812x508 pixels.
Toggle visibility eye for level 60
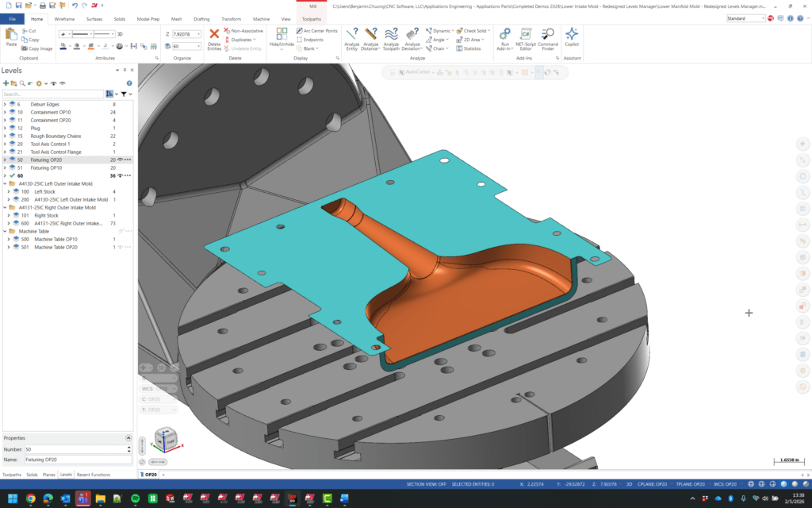[x=120, y=175]
